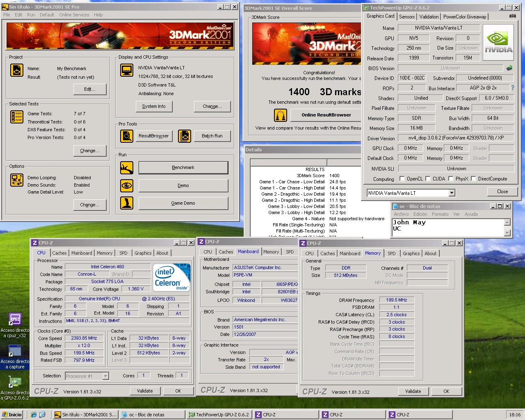
Task: Click the Benchmark button
Action: [x=183, y=168]
